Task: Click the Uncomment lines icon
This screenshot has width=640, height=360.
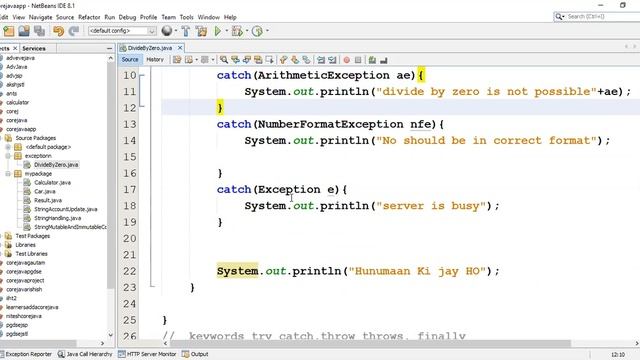Action: coord(383,60)
